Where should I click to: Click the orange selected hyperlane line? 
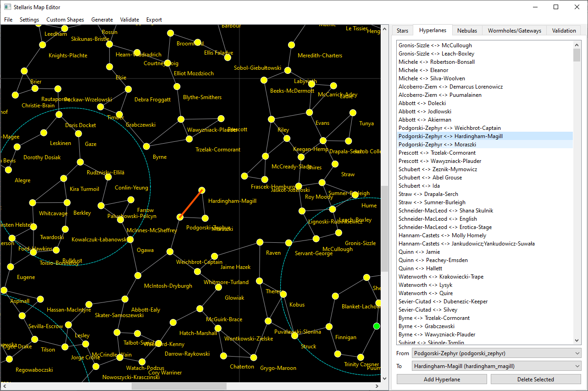tap(191, 203)
